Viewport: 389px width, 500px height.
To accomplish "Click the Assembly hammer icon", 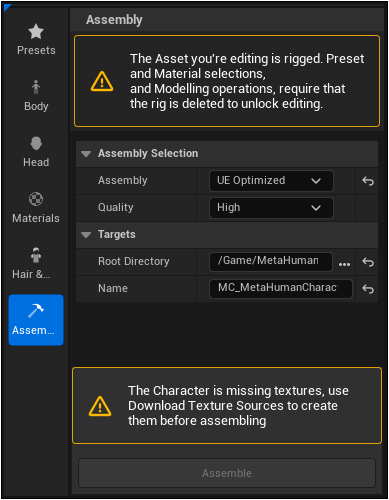I will point(36,311).
